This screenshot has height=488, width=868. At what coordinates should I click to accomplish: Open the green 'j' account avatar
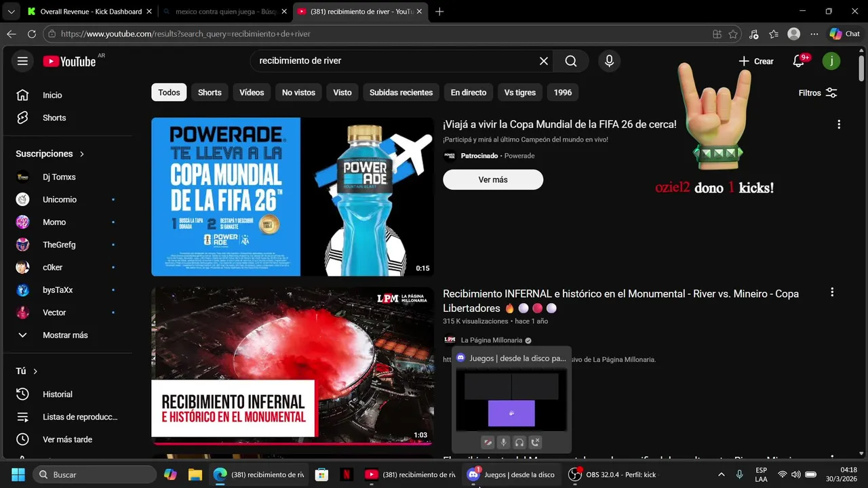[831, 61]
